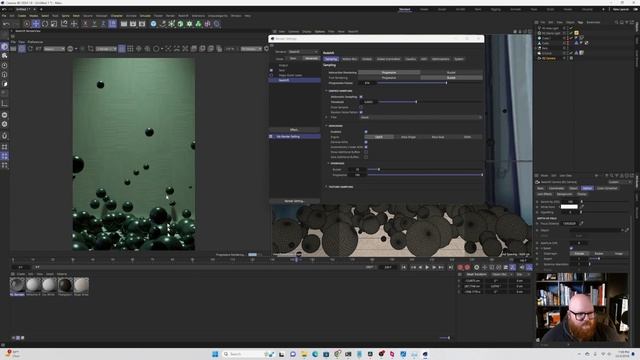Toggle Denoising Enabled checkbox
Screen dimensions: 640x360
tap(366, 132)
